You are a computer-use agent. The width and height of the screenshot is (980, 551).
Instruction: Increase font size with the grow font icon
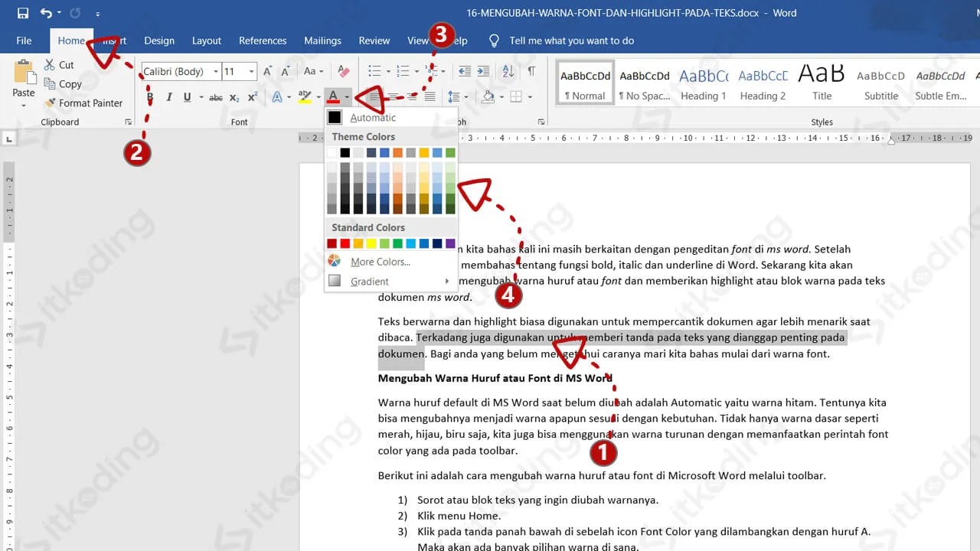[269, 71]
